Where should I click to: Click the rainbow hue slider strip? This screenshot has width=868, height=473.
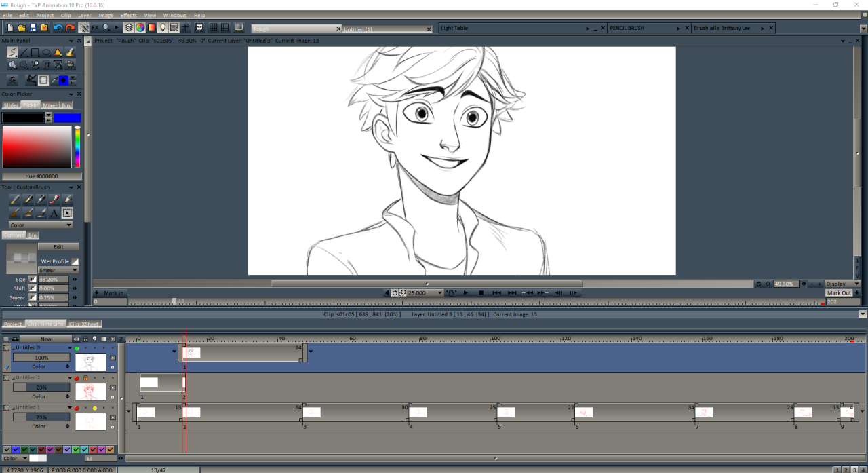pos(77,147)
